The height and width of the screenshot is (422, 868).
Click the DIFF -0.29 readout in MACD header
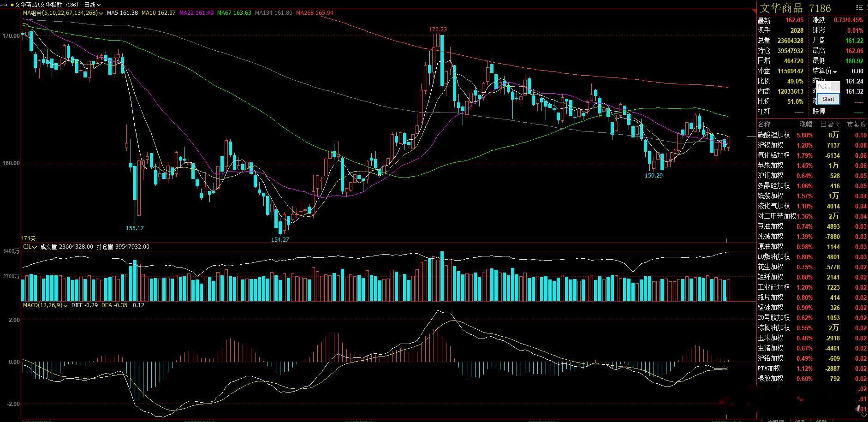(x=84, y=305)
